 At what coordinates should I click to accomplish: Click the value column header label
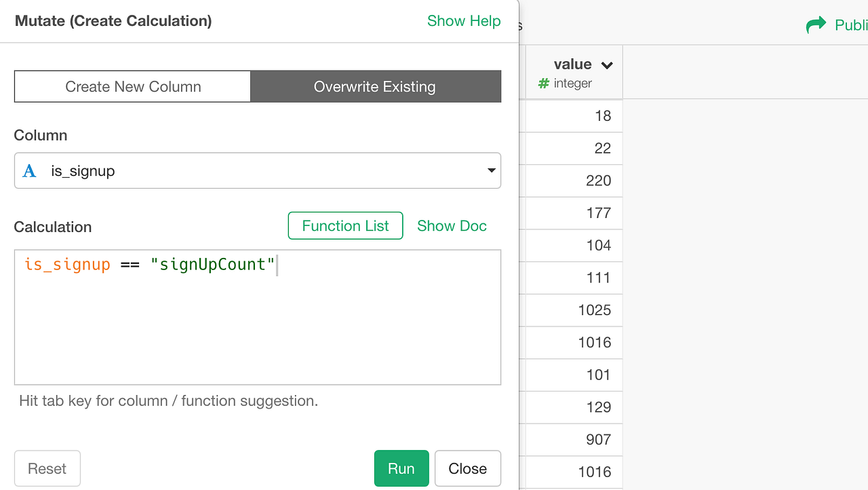click(573, 64)
